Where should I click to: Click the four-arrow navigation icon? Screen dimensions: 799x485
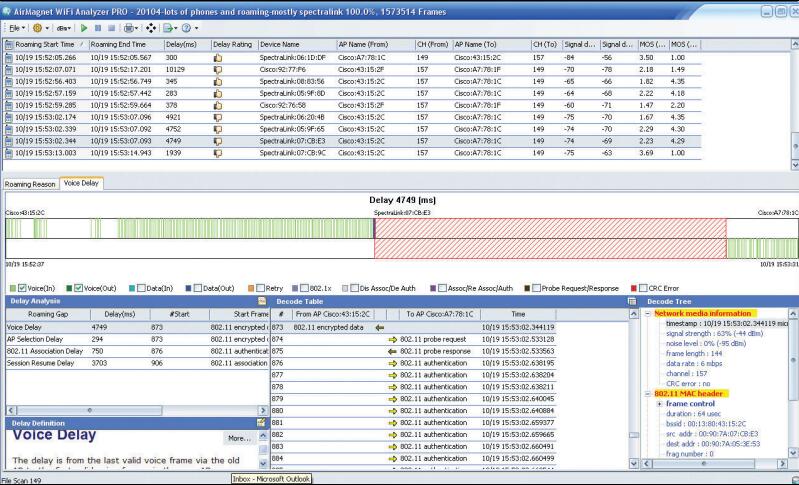click(151, 28)
